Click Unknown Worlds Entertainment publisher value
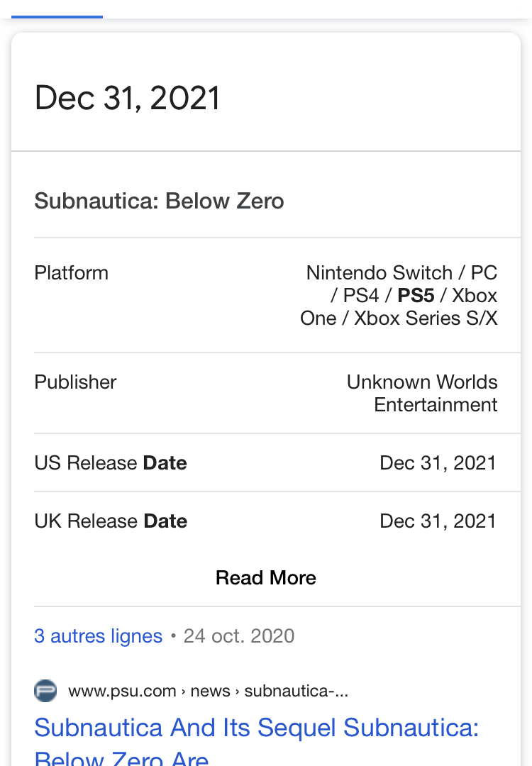 point(422,393)
